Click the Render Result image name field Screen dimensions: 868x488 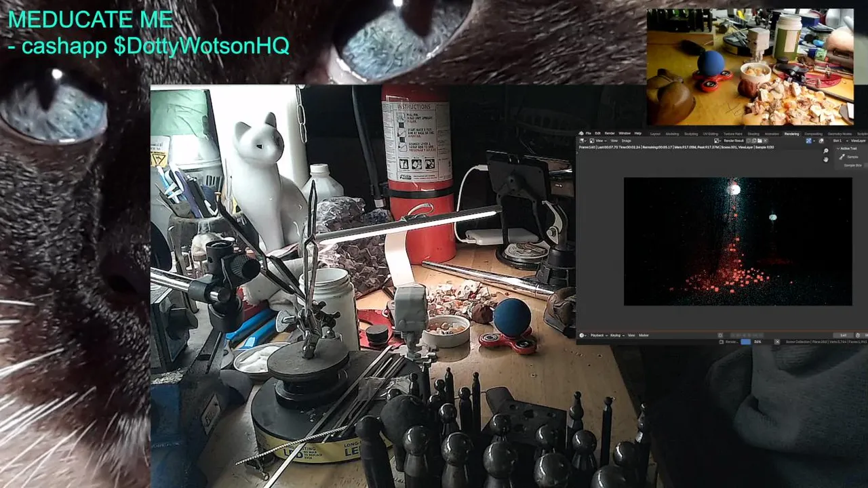click(x=734, y=141)
